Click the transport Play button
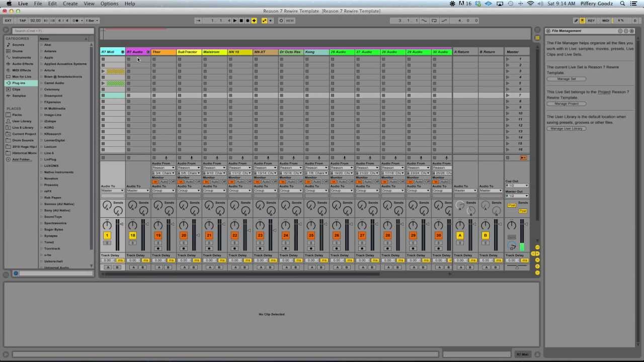Viewport: 644px width, 362px height. (235, 21)
